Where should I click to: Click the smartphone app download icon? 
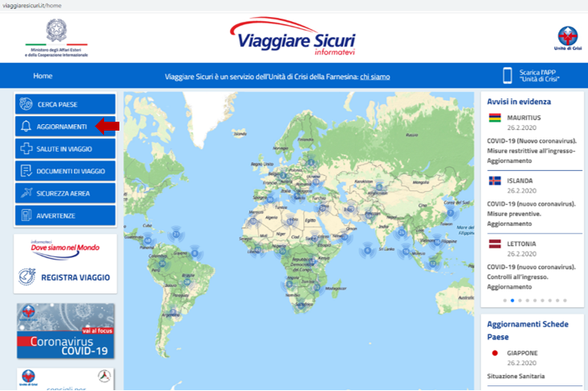tap(507, 76)
